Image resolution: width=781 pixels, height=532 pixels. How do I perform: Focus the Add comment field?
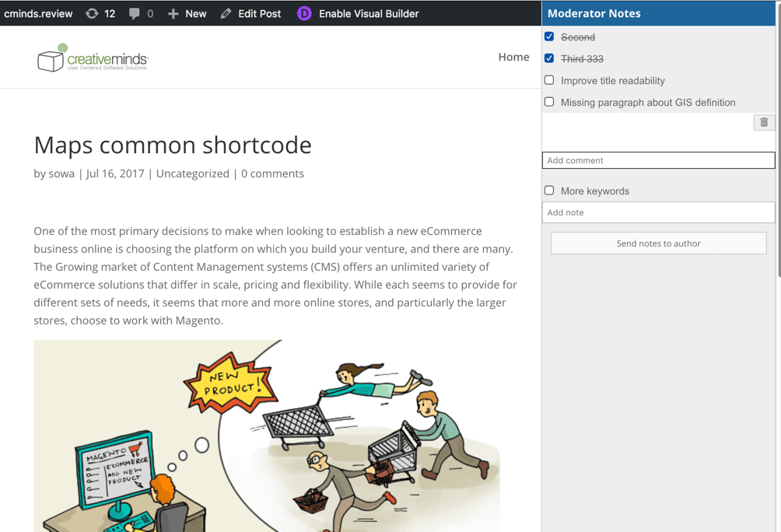coord(658,160)
